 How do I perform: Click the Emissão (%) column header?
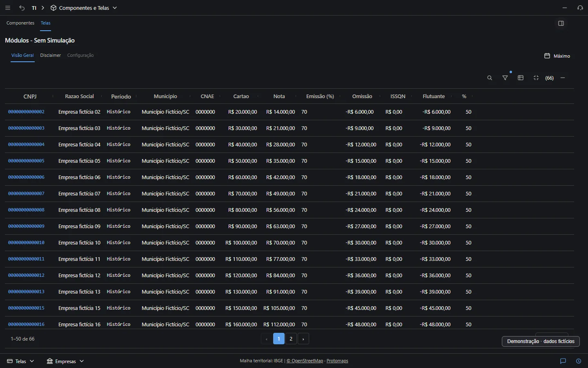[320, 96]
